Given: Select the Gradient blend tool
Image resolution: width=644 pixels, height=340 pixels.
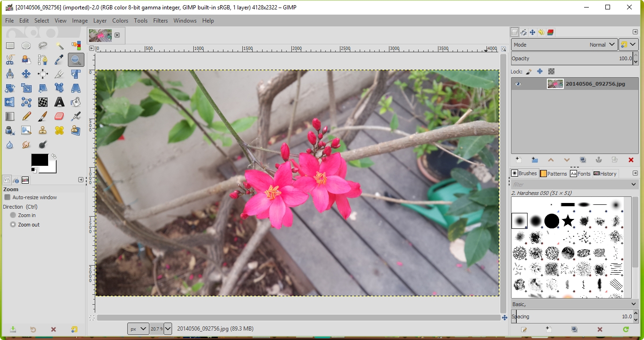Looking at the screenshot, I should click(x=10, y=116).
